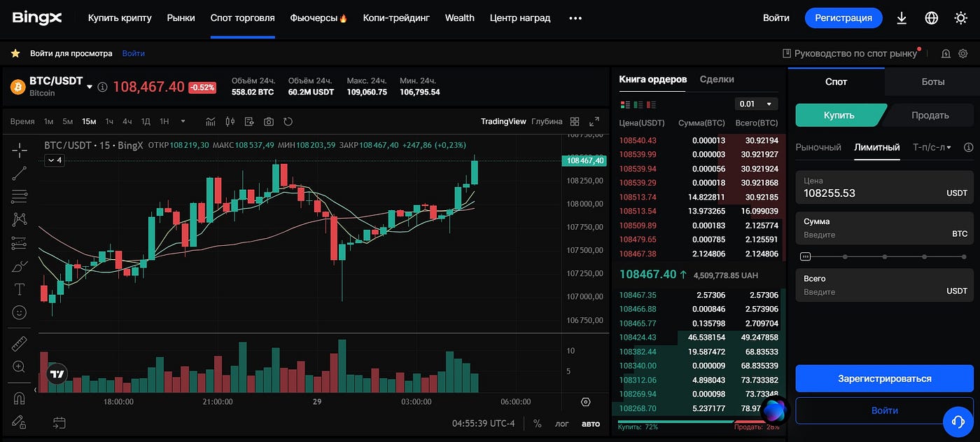Toggle the light/dark theme sun icon

click(x=961, y=18)
